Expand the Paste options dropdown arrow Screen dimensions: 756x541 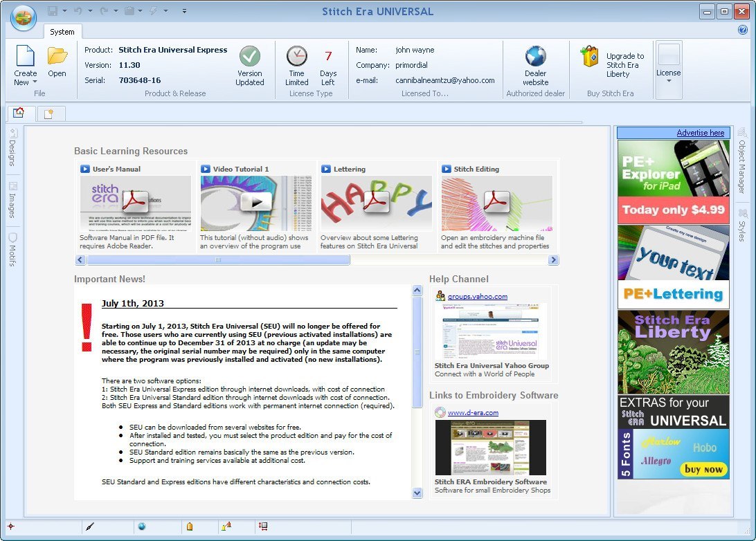click(141, 10)
